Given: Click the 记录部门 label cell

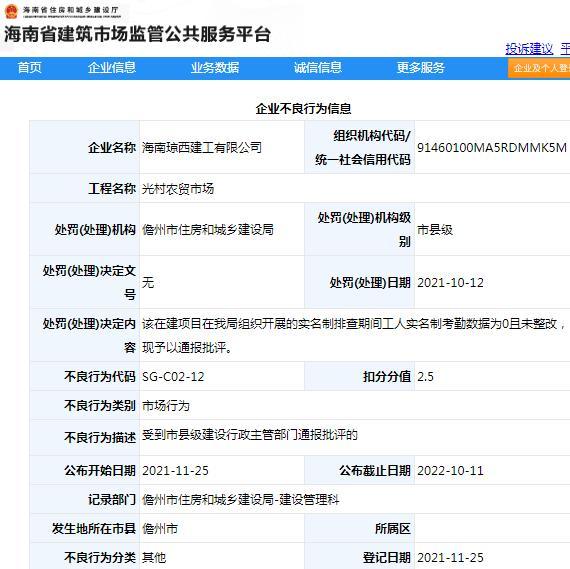Looking at the screenshot, I should (85, 500).
